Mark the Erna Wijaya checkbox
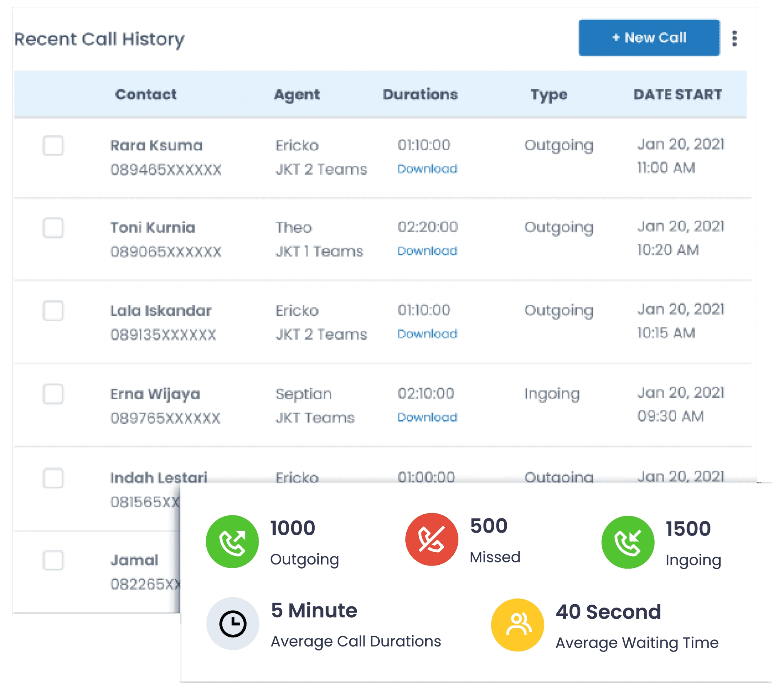Viewport: 784px width, 699px height. (x=53, y=394)
